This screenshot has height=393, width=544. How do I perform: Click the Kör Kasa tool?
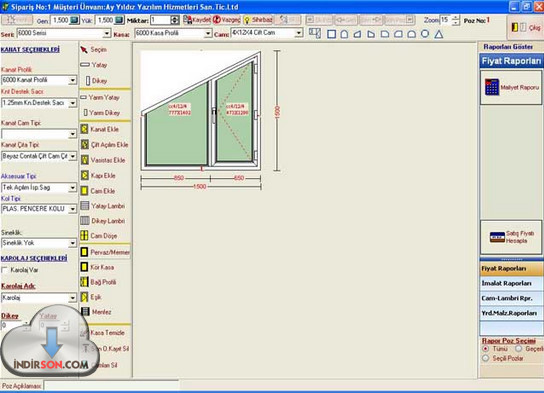tap(97, 267)
